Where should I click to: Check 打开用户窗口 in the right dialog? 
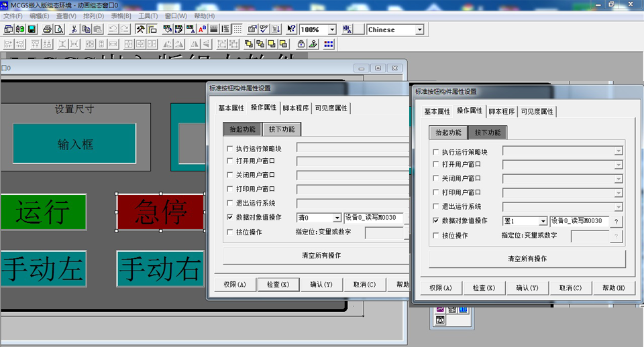437,165
